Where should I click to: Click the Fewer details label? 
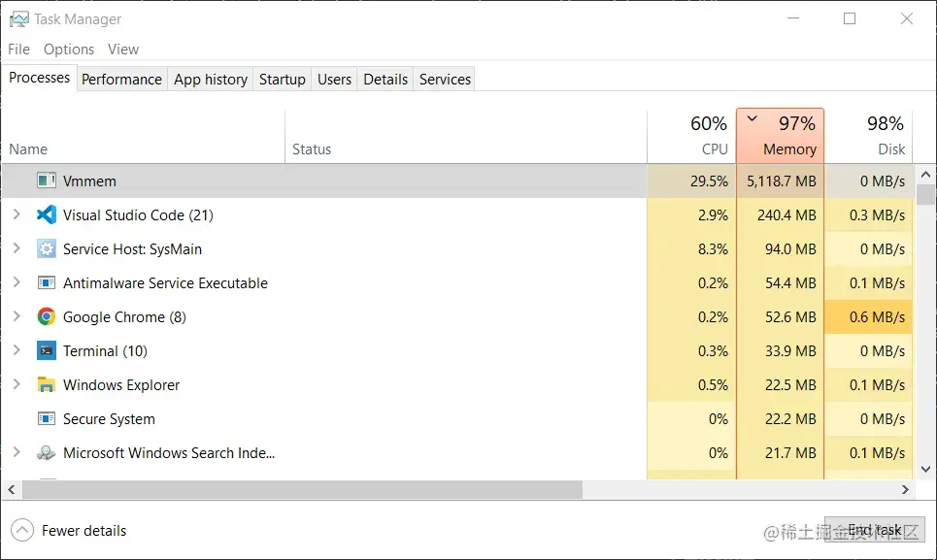[x=84, y=531]
